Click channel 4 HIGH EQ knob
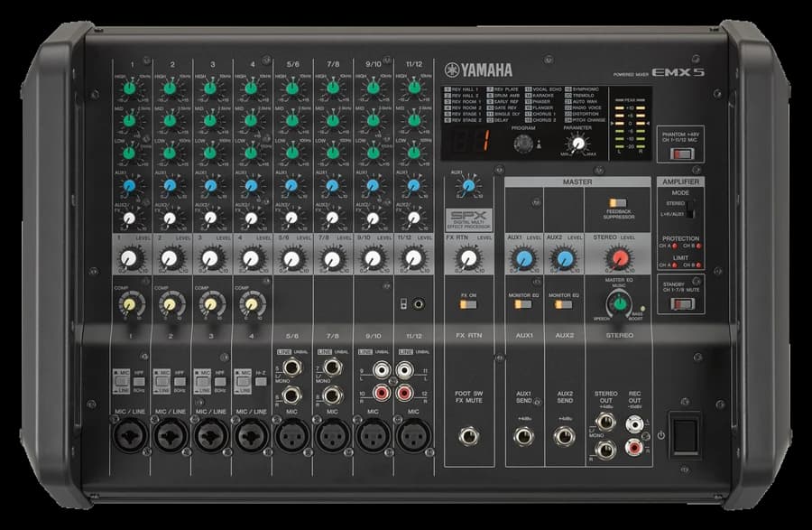The image size is (812, 530). [x=251, y=88]
